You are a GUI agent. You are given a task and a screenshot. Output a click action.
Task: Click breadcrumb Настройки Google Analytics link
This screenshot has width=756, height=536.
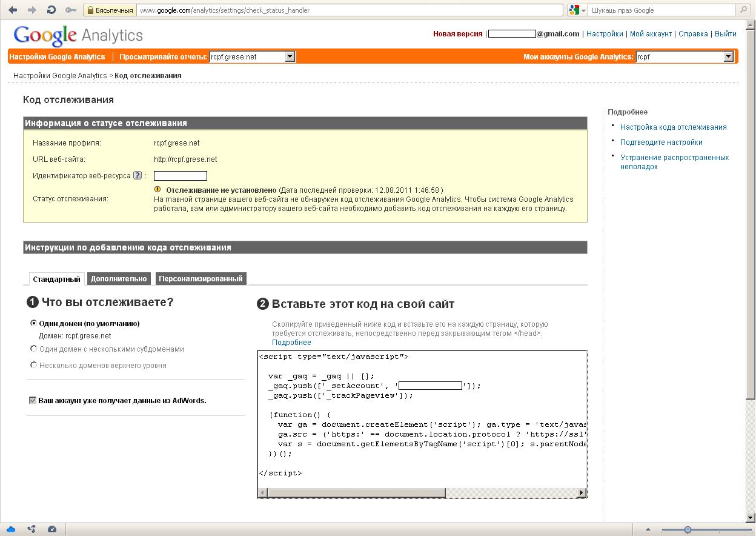[60, 76]
